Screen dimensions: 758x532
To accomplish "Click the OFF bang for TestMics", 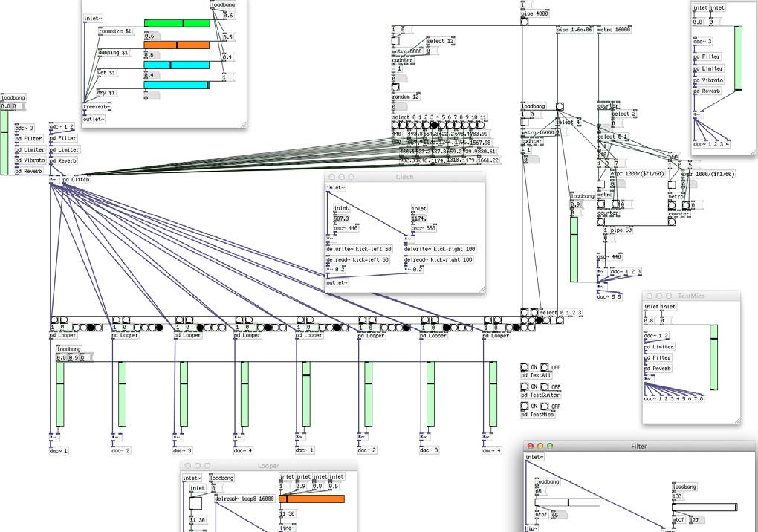I will pos(545,406).
